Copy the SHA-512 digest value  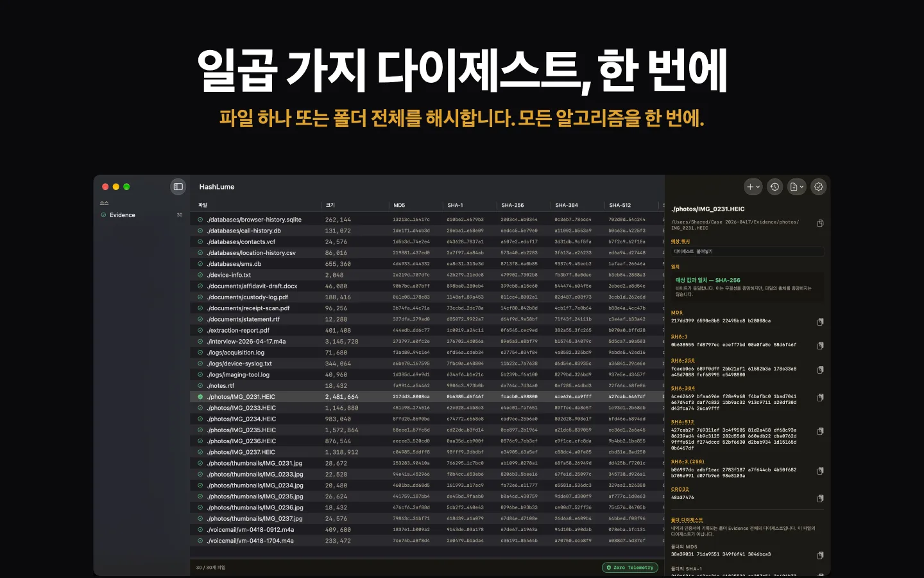(x=820, y=431)
